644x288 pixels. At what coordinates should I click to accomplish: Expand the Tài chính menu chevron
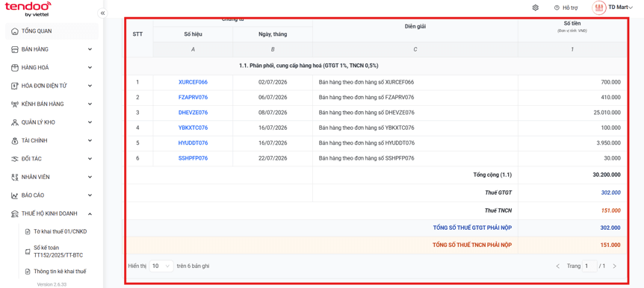(x=90, y=140)
